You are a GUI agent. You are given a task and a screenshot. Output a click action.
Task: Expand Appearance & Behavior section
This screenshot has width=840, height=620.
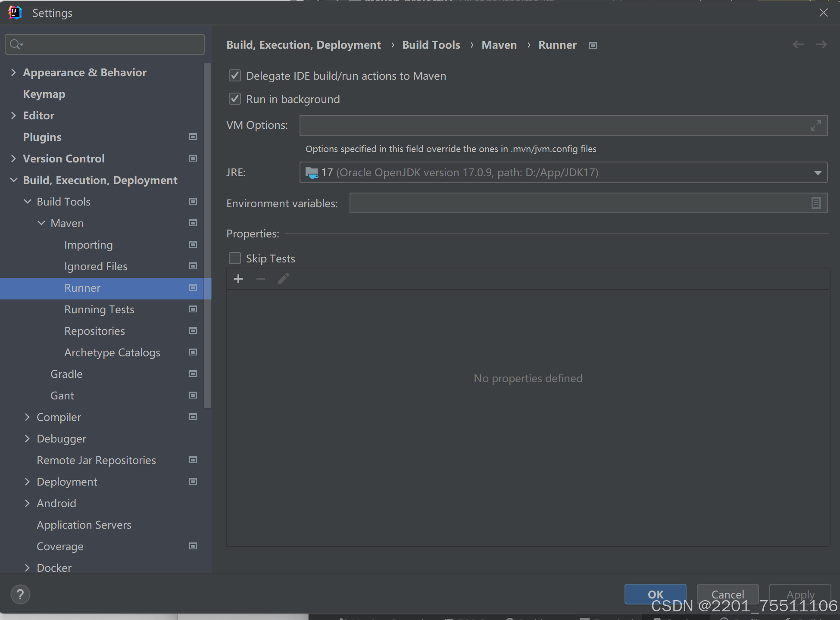pos(13,72)
